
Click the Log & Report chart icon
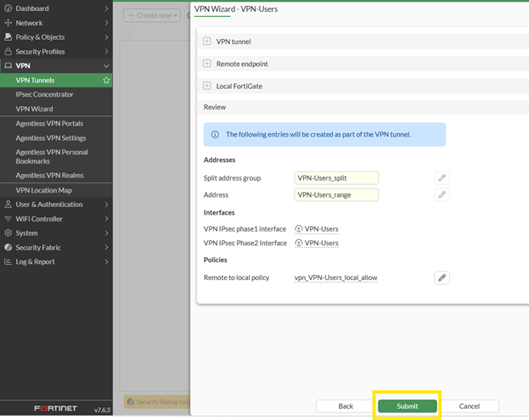[x=8, y=261]
